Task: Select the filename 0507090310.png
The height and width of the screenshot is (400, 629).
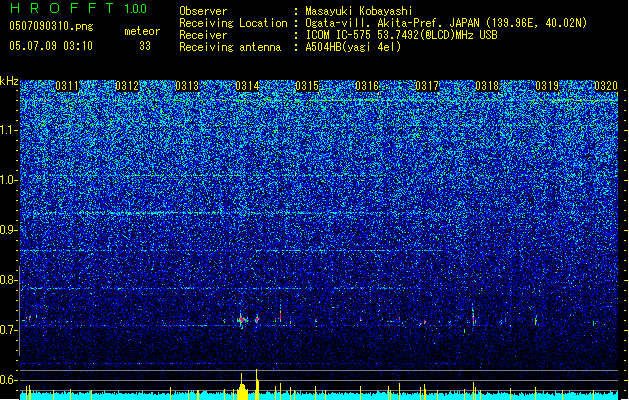Action: 51,26
